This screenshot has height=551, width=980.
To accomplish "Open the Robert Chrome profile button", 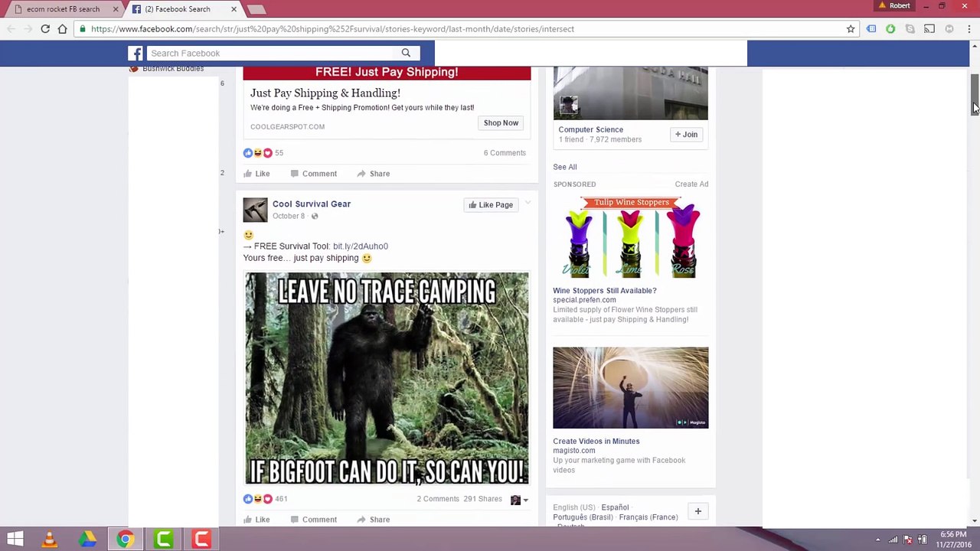I will pyautogui.click(x=895, y=5).
